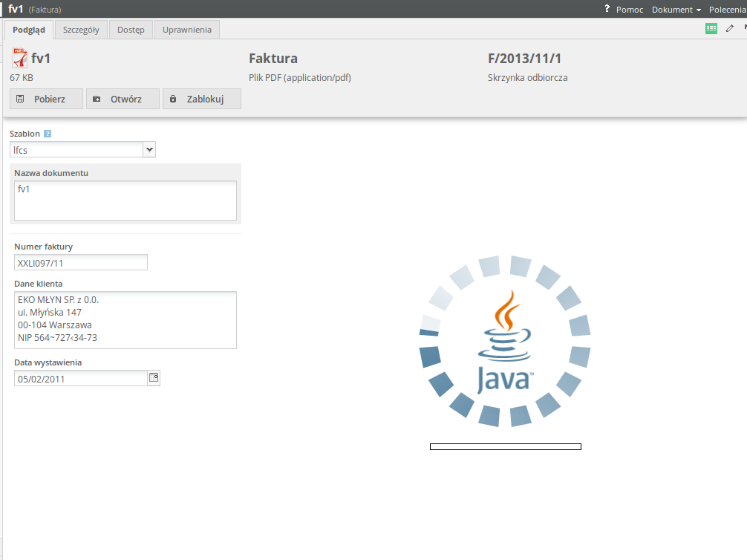Click the Data wystawienia date field

[x=80, y=379]
